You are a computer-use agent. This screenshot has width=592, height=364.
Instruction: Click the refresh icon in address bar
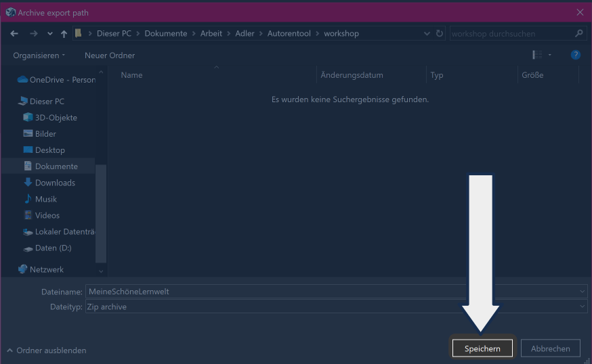coord(440,33)
